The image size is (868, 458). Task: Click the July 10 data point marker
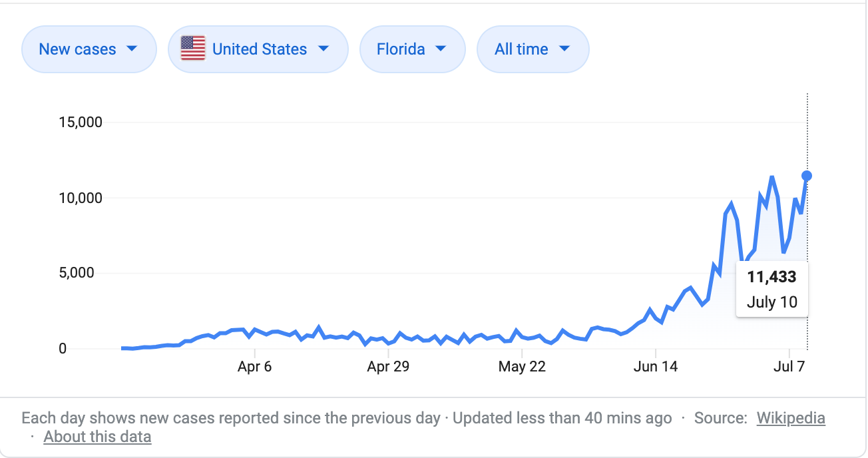[807, 176]
